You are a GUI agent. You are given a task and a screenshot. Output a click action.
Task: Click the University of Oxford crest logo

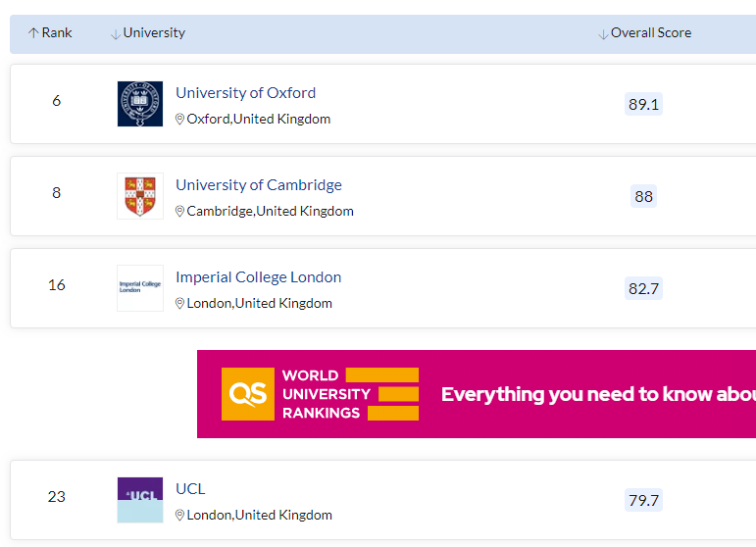pyautogui.click(x=140, y=104)
